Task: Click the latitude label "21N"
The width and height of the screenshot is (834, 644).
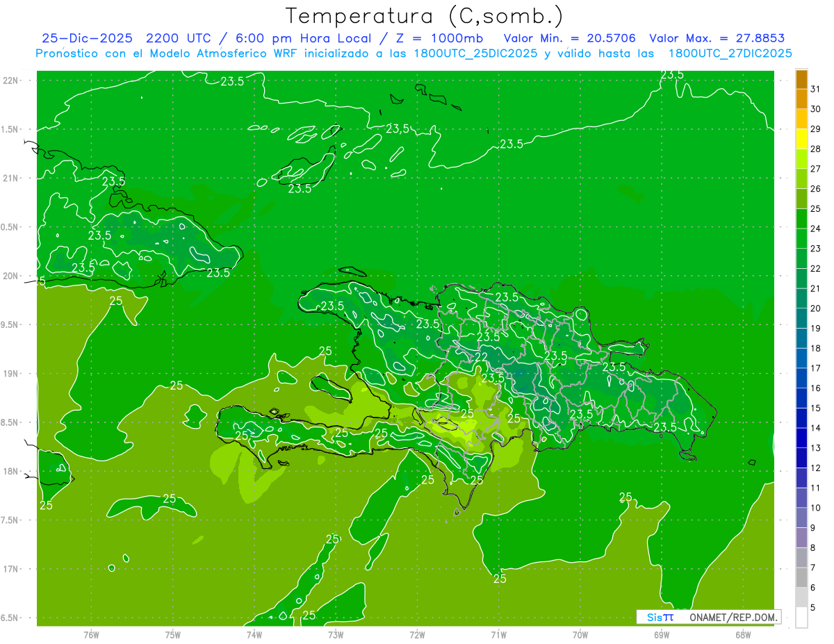Action: point(11,178)
